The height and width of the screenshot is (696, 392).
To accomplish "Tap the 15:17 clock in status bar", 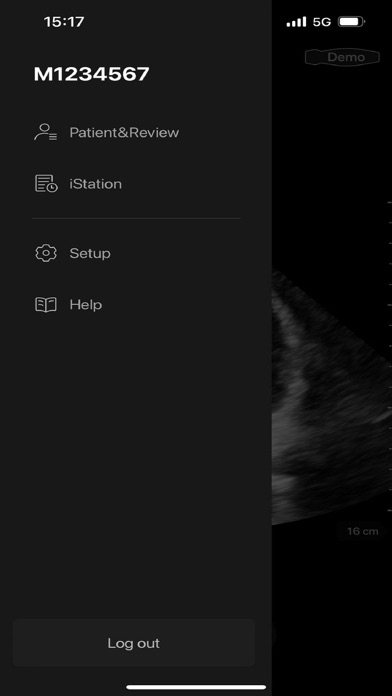I will tap(64, 22).
